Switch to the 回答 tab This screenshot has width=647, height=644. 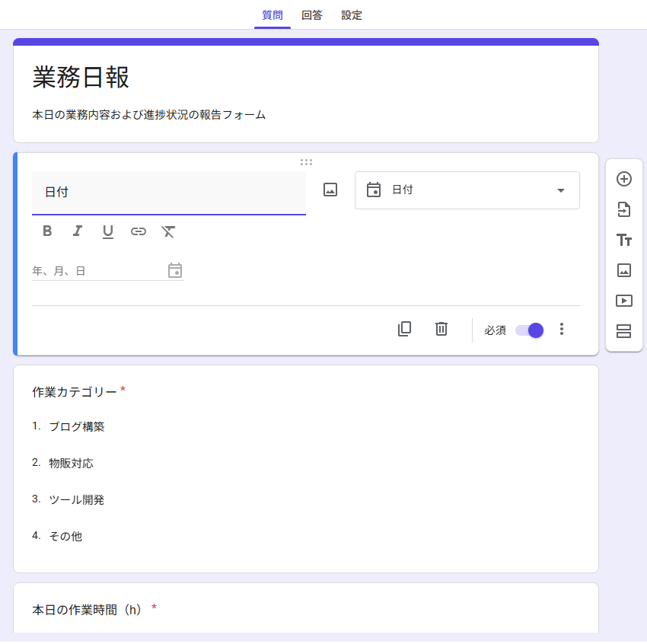point(311,15)
